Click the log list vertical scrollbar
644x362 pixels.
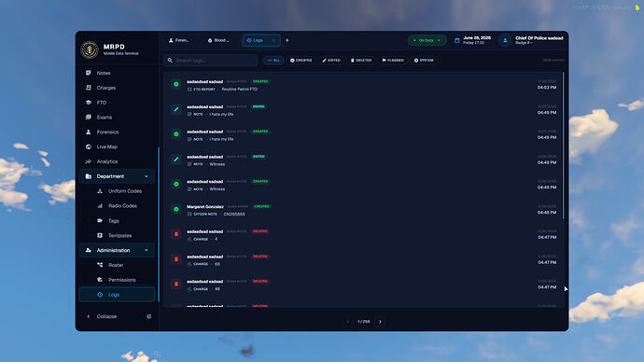pos(563,146)
